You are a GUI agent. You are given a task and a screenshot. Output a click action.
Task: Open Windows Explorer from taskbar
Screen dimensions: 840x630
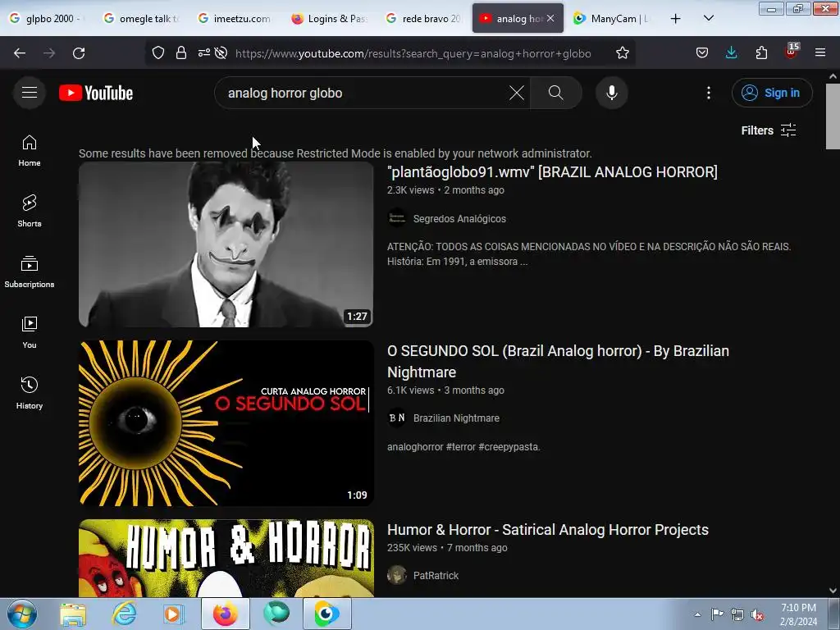(73, 614)
